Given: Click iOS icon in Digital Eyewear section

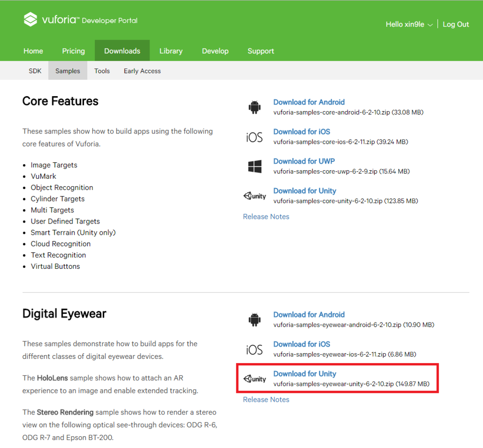Looking at the screenshot, I should pos(254,350).
